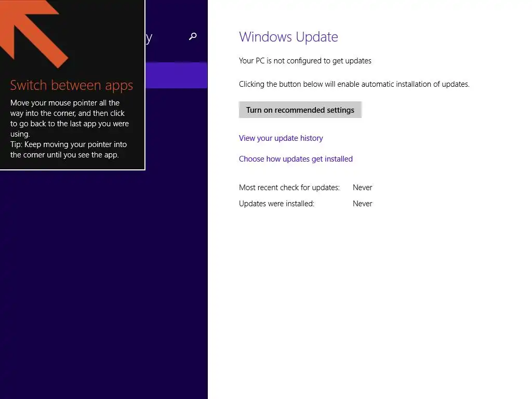Open Choose how updates get installed
The image size is (532, 399).
[x=296, y=159]
